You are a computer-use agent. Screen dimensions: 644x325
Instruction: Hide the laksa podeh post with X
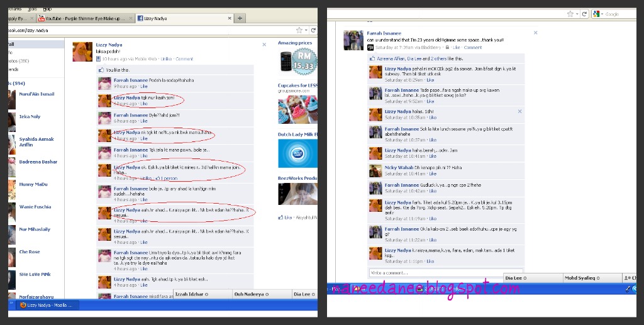264,45
